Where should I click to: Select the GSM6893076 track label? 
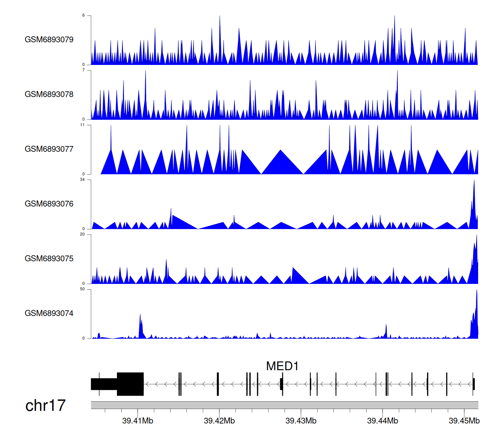pos(49,204)
